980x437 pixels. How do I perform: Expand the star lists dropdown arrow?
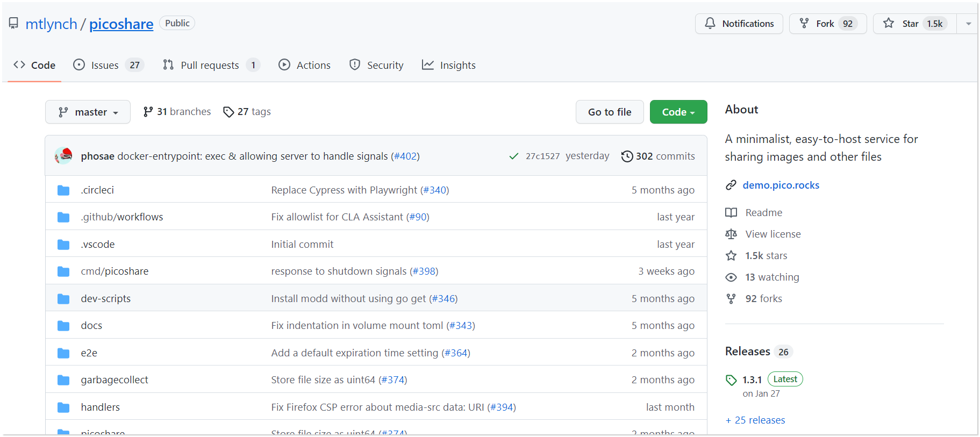pos(968,24)
